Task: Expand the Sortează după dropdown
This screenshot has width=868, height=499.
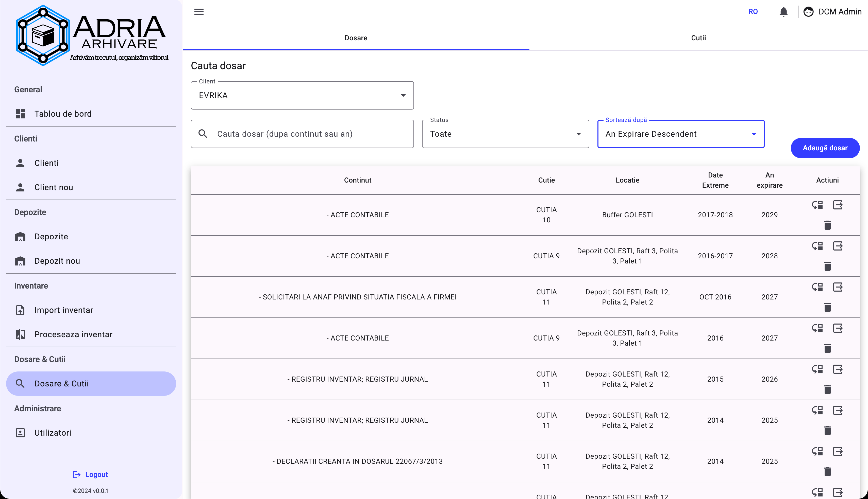Action: [x=681, y=134]
